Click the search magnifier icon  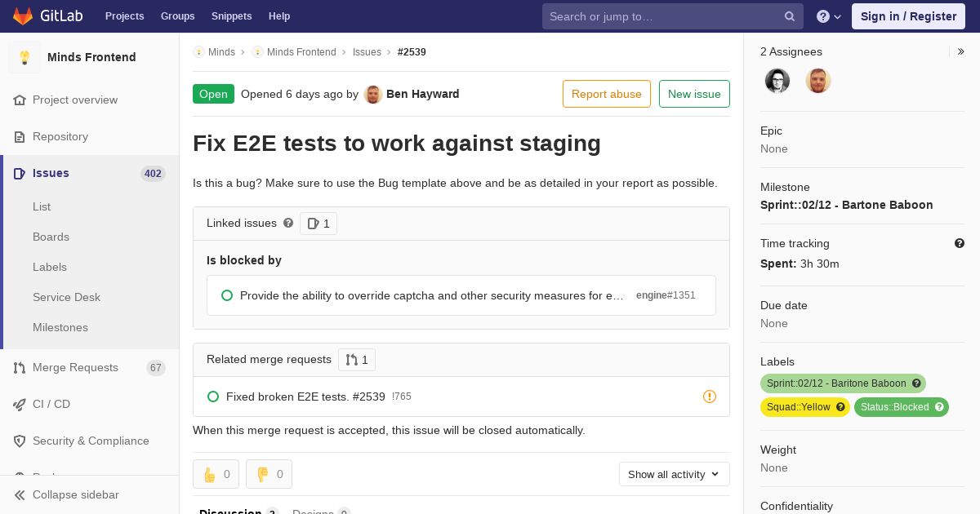pyautogui.click(x=790, y=16)
